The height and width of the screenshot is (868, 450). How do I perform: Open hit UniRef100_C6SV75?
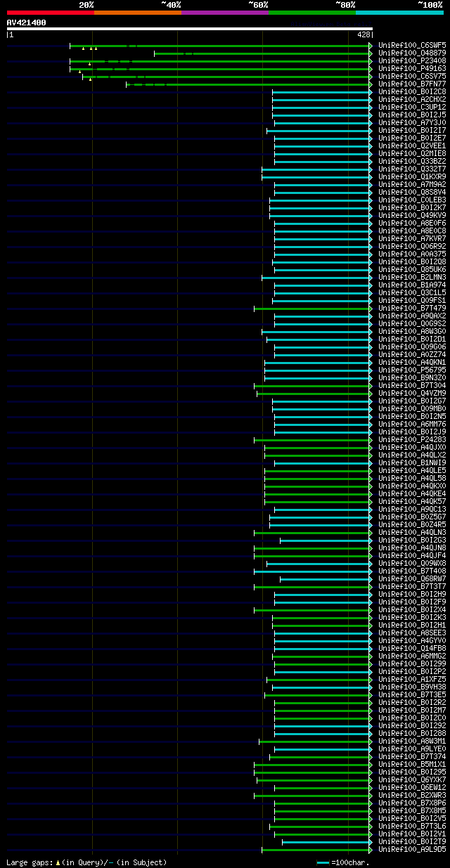point(412,76)
